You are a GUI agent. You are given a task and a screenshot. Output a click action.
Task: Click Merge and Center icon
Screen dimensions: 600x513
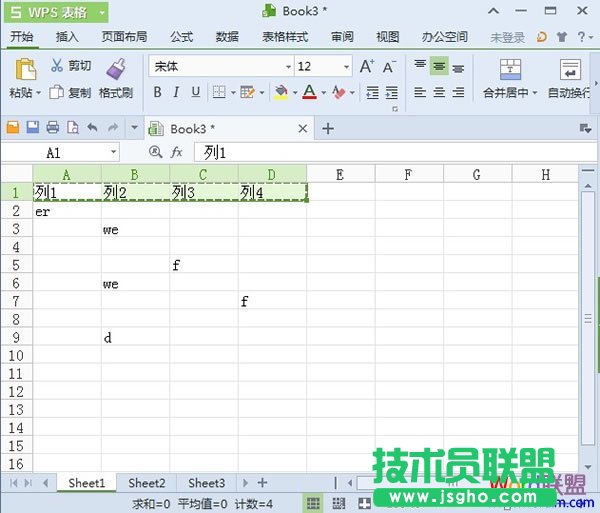point(510,69)
